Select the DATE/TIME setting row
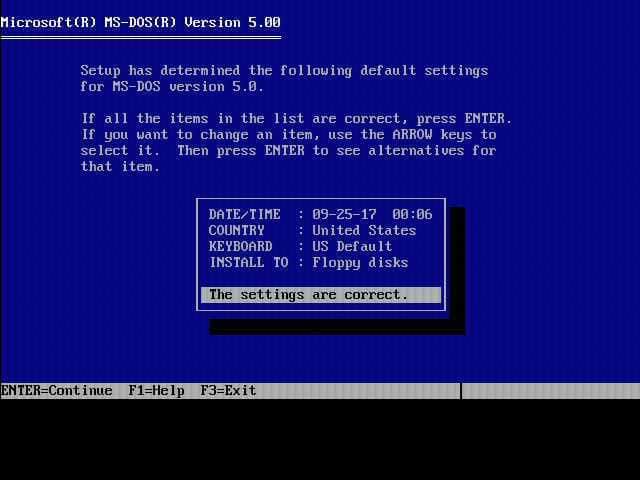The height and width of the screenshot is (480, 640). coord(320,214)
